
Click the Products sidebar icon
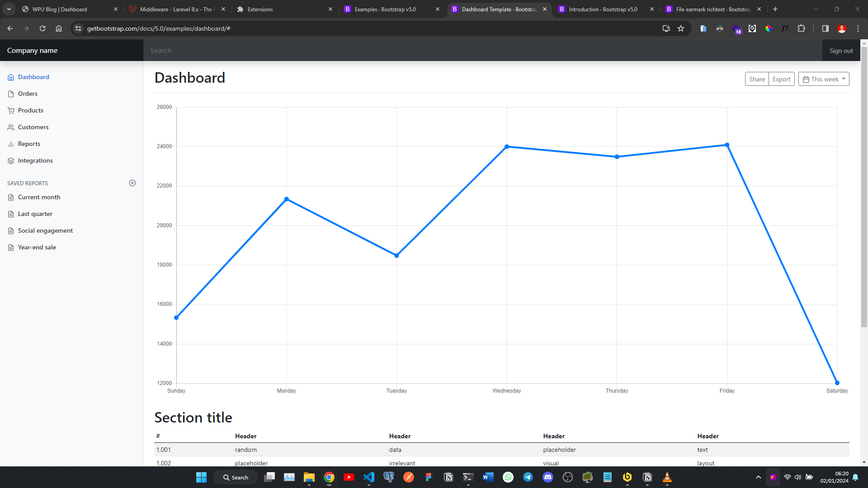(x=11, y=110)
